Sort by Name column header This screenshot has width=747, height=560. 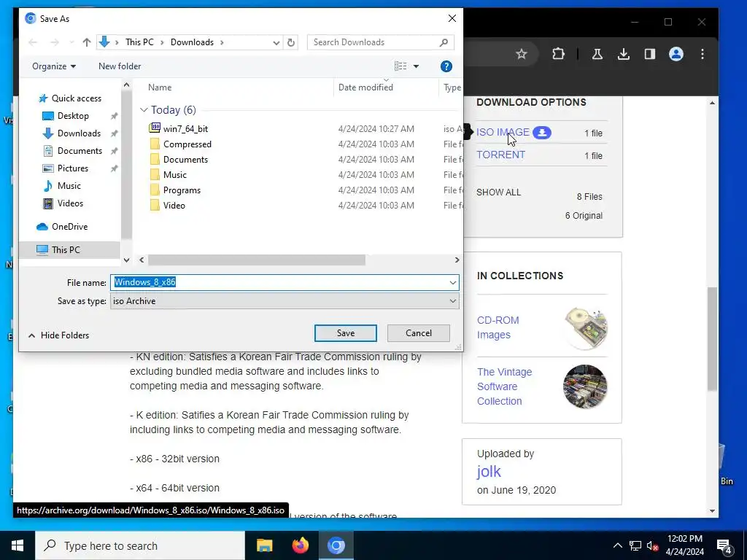(160, 87)
